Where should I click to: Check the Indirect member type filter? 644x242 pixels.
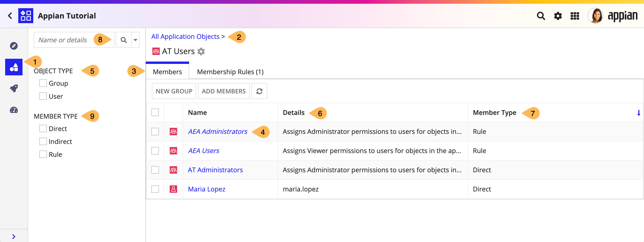tap(43, 142)
